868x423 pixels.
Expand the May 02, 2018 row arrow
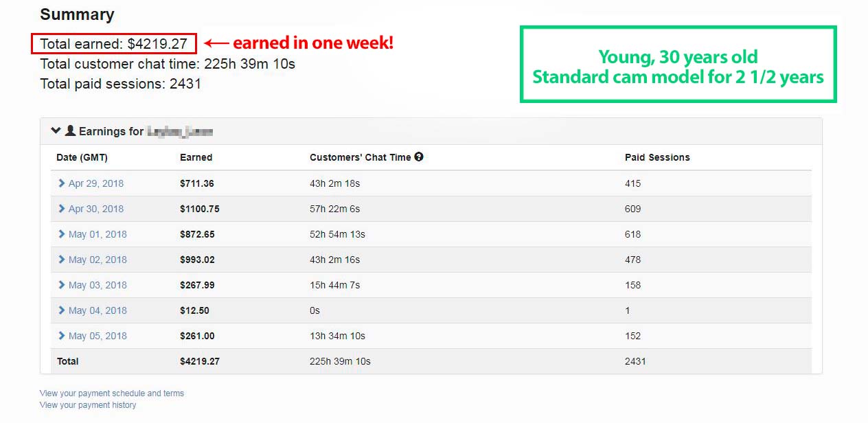tap(62, 260)
